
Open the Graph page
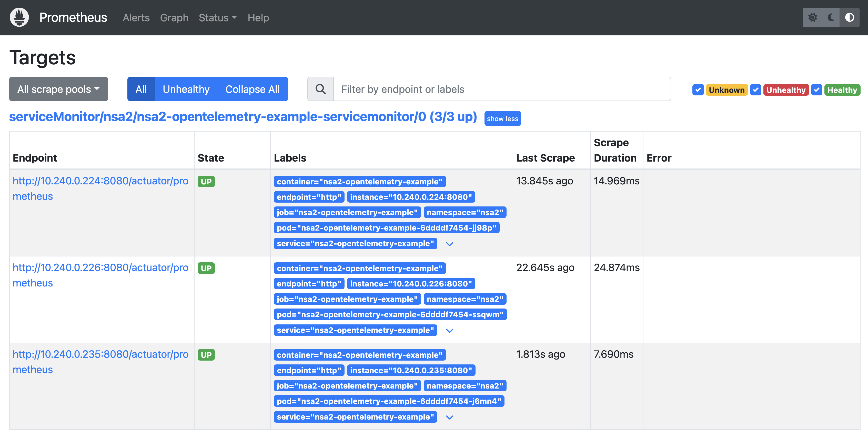(174, 17)
